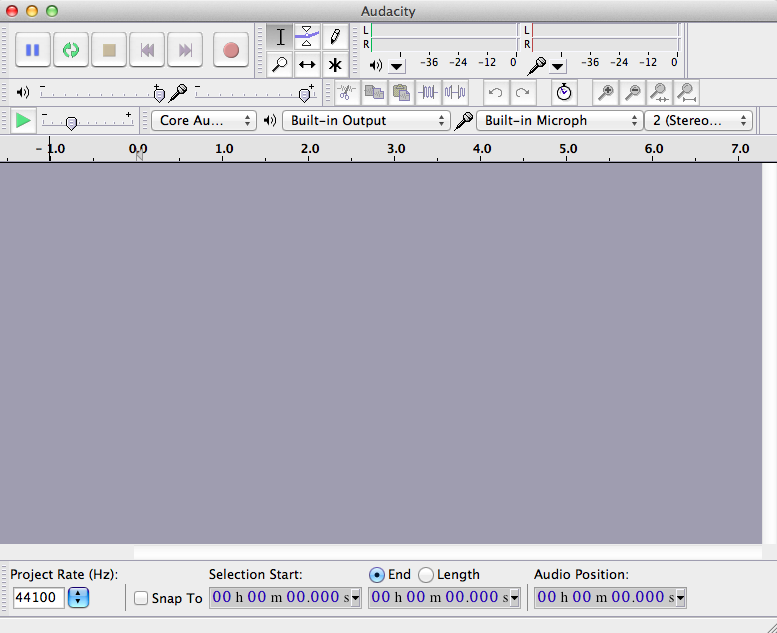
Task: Select the Zoom magnifier tool
Action: [x=280, y=64]
